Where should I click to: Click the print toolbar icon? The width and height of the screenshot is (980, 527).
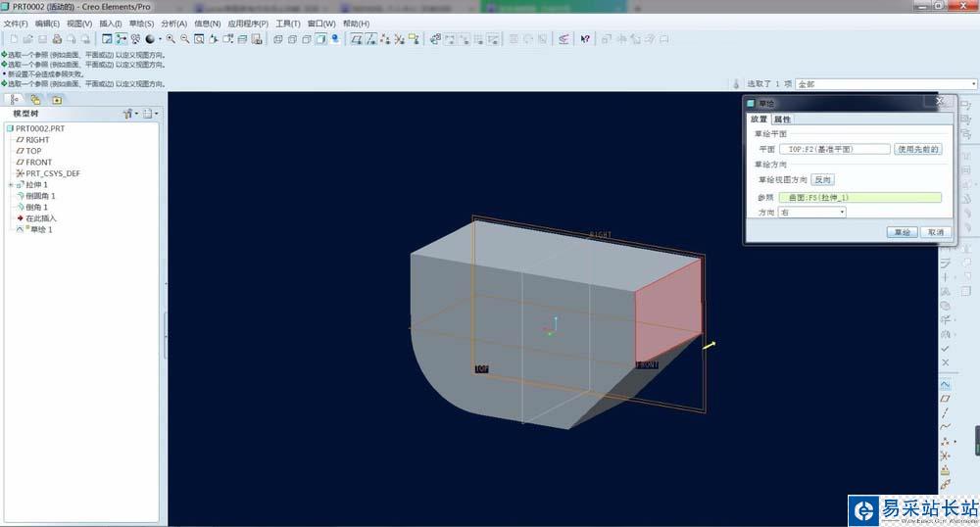(x=57, y=39)
